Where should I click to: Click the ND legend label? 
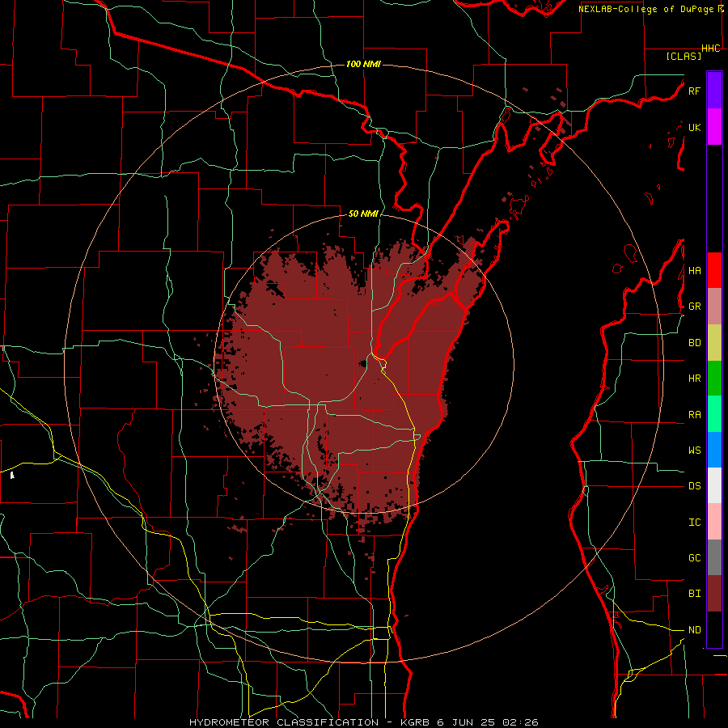pyautogui.click(x=694, y=630)
